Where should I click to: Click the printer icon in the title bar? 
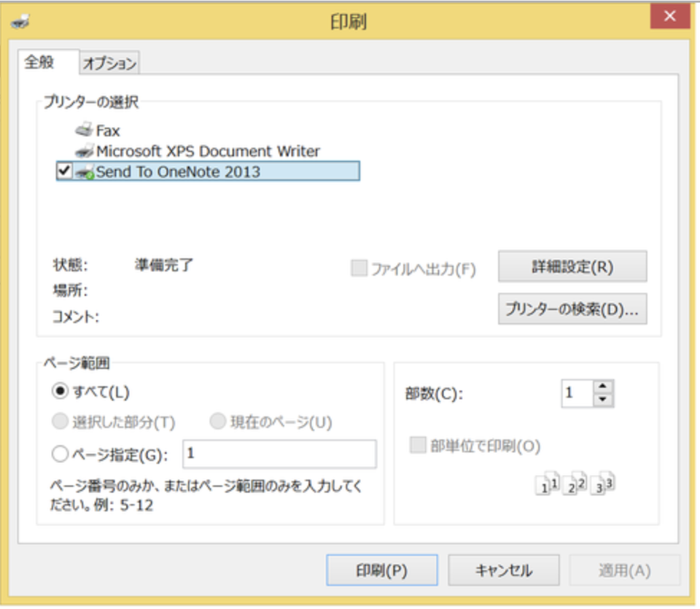click(20, 21)
